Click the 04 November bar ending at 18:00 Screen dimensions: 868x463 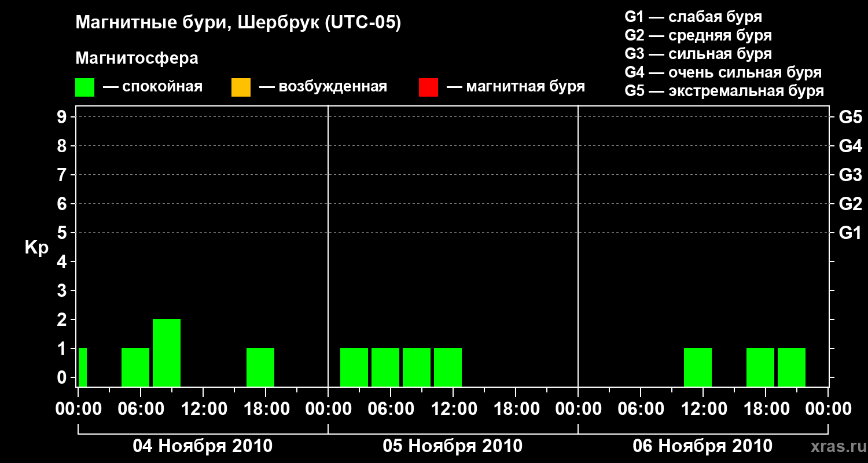[x=260, y=367]
